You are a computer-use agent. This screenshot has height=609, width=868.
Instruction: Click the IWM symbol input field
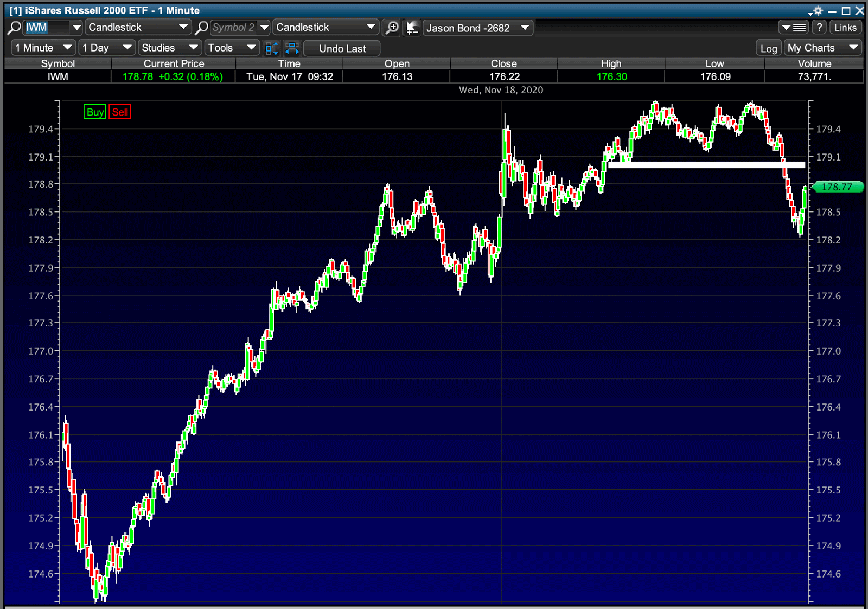(46, 28)
